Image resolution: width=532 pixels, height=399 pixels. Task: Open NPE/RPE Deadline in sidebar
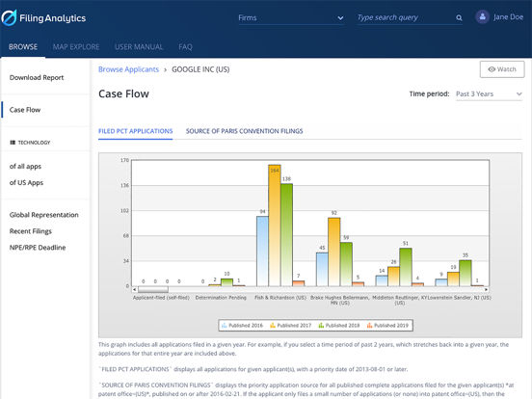click(x=38, y=248)
